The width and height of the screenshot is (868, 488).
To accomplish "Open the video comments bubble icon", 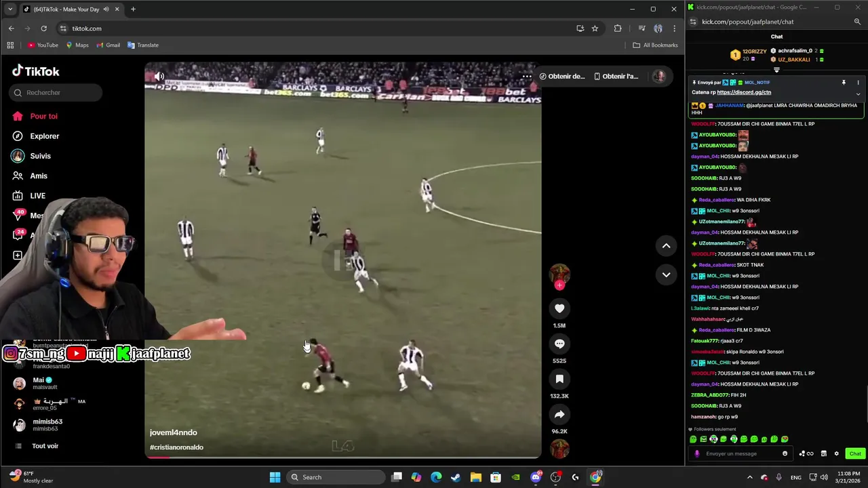I will 559,344.
